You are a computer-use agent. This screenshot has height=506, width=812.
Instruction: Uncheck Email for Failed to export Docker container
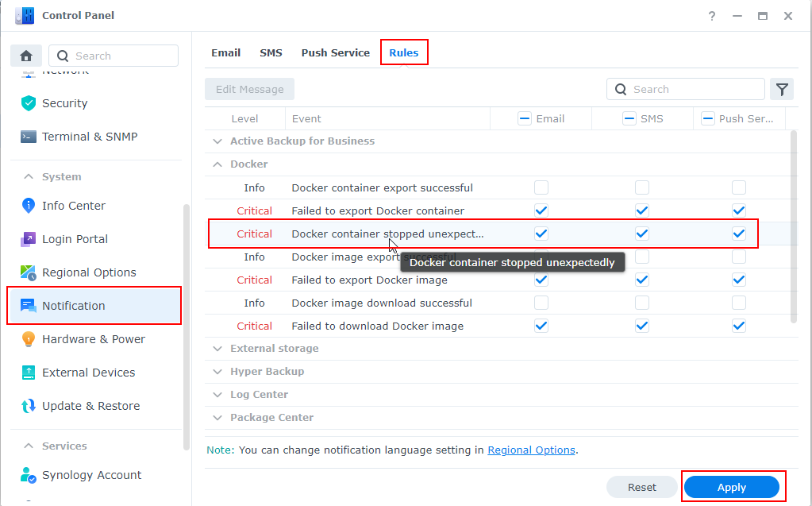pos(541,211)
